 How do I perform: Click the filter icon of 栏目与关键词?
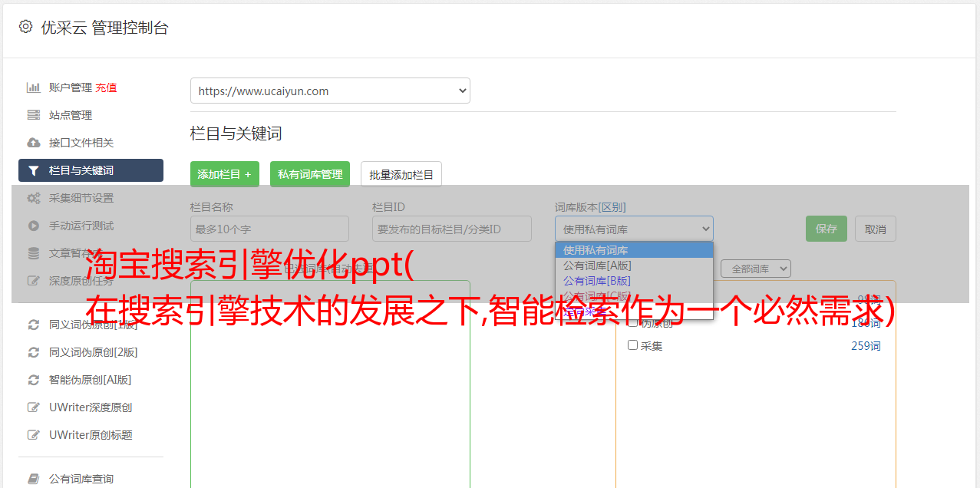point(34,170)
